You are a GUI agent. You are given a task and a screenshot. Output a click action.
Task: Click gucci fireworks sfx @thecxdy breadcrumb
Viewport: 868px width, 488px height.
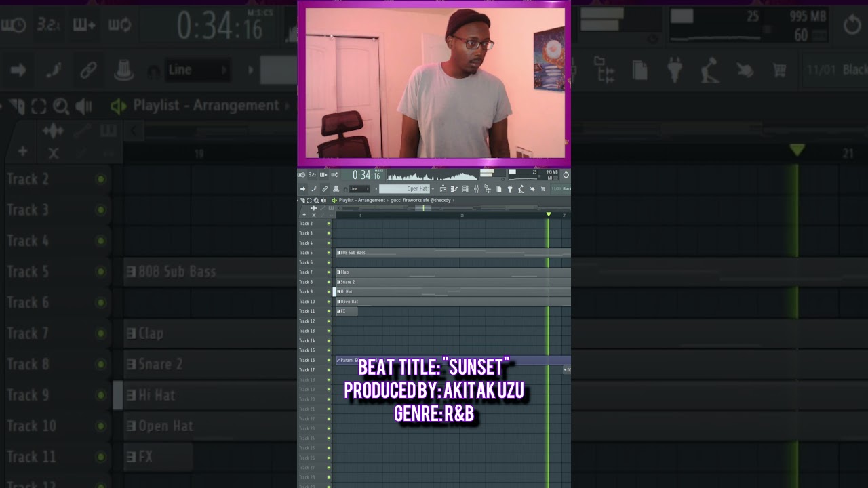pos(420,201)
